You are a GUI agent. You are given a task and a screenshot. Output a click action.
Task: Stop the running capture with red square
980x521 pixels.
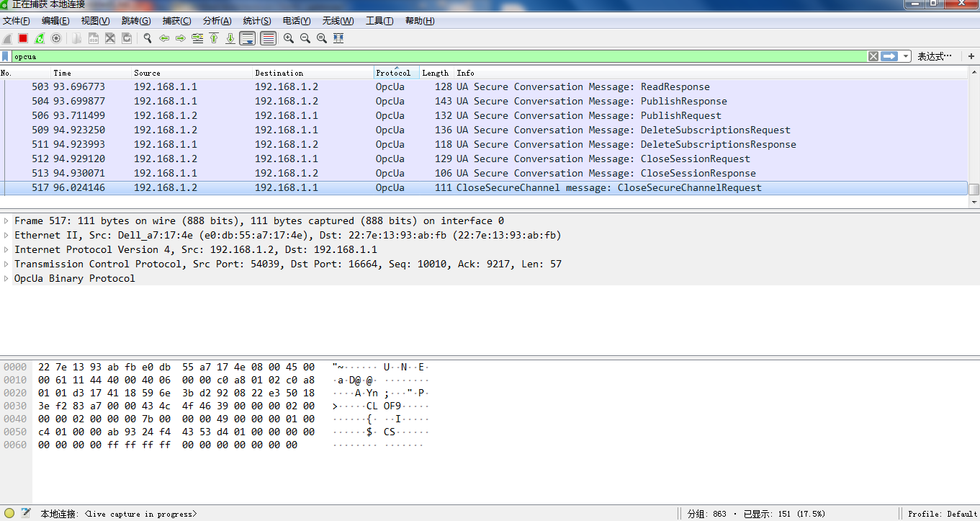pyautogui.click(x=23, y=38)
